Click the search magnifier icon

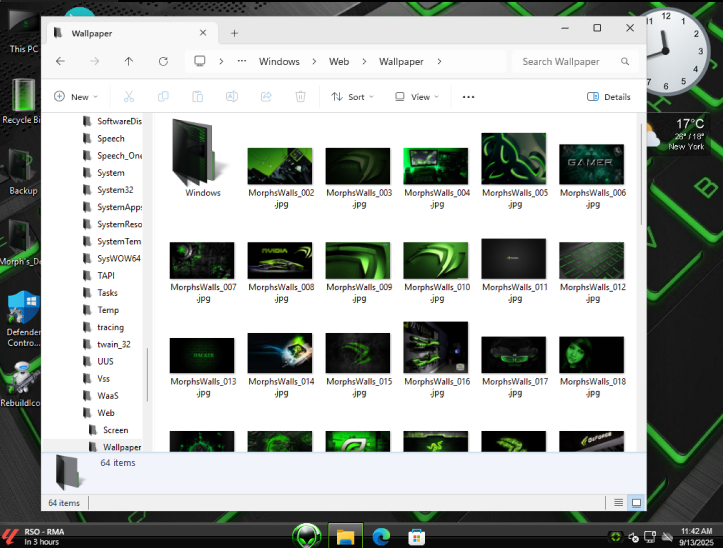click(x=625, y=61)
